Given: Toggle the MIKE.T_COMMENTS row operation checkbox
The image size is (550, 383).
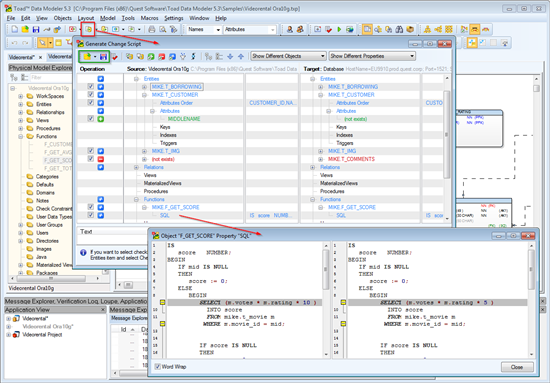Looking at the screenshot, I should [x=90, y=159].
